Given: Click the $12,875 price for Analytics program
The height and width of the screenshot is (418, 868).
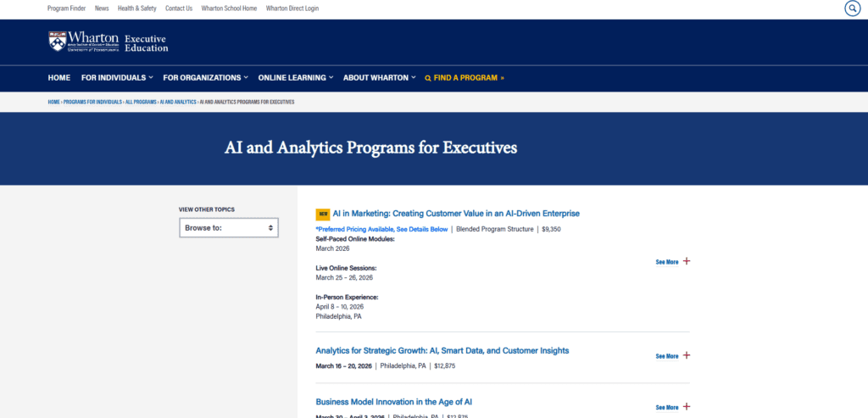Looking at the screenshot, I should coord(444,366).
